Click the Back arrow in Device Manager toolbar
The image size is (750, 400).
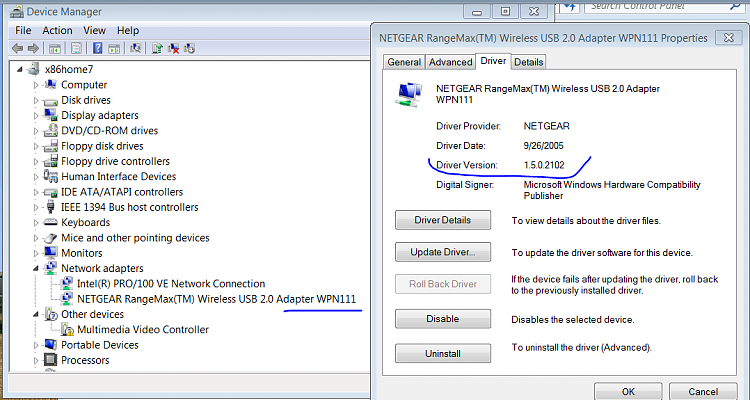tap(17, 48)
